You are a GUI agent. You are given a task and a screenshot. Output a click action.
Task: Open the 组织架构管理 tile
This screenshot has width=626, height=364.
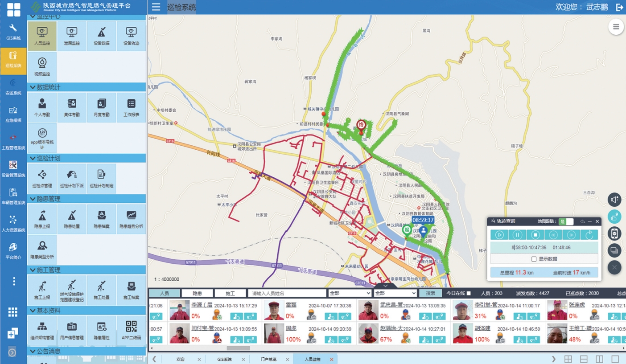point(42,331)
